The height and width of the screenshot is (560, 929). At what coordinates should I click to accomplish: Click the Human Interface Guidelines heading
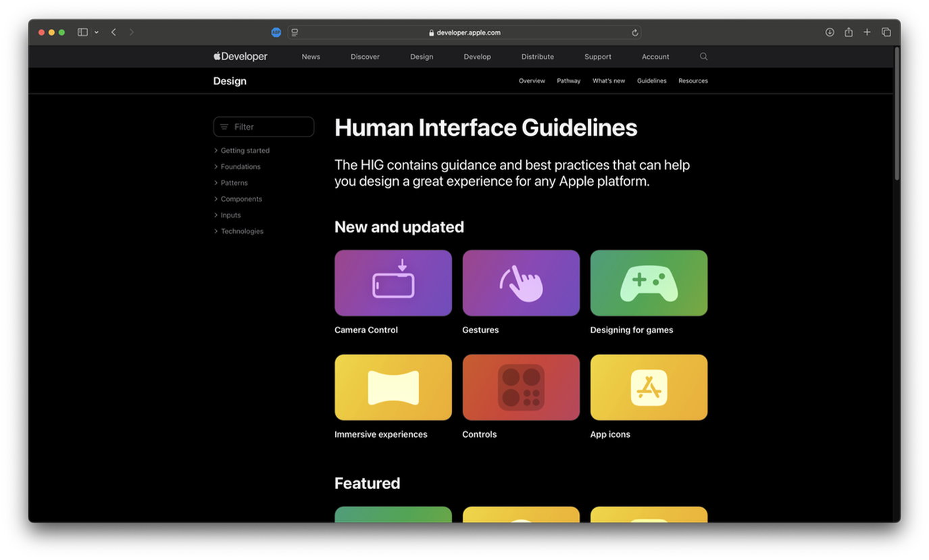click(x=486, y=128)
